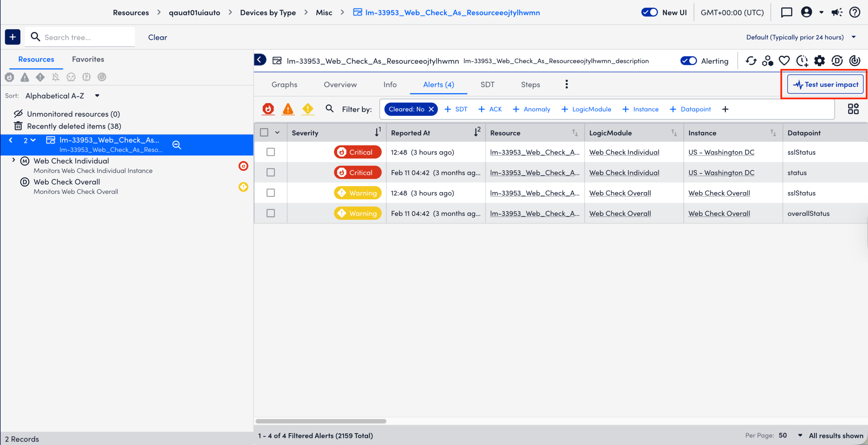Open the user account profile icon

pyautogui.click(x=806, y=13)
